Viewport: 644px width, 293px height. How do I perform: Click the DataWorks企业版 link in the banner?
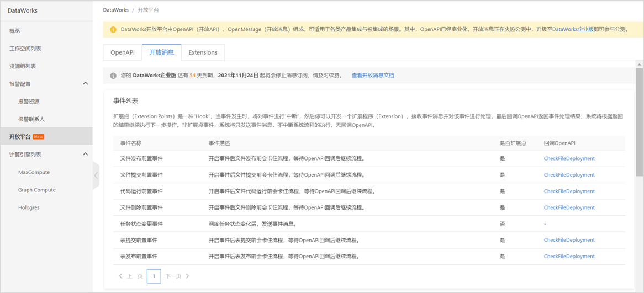click(573, 30)
